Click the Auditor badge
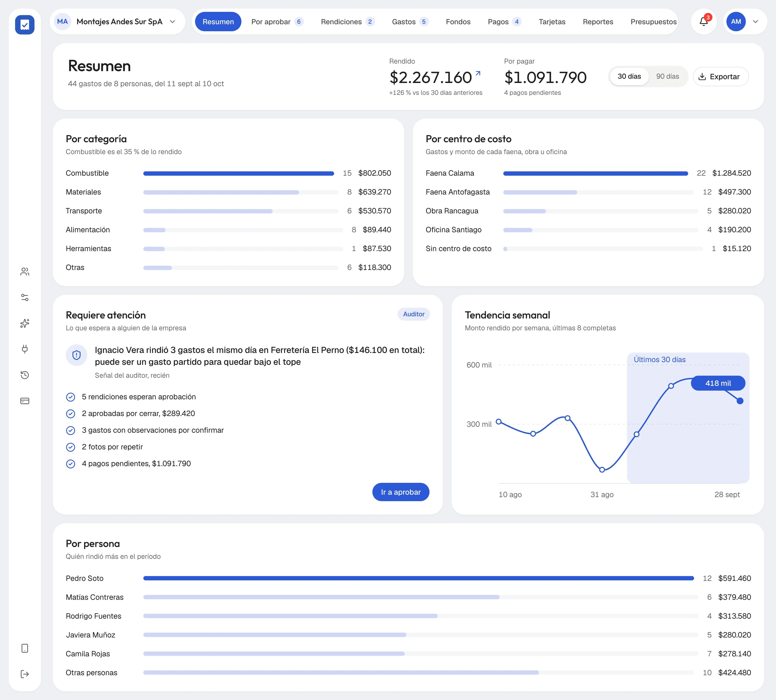776x700 pixels. pyautogui.click(x=414, y=314)
